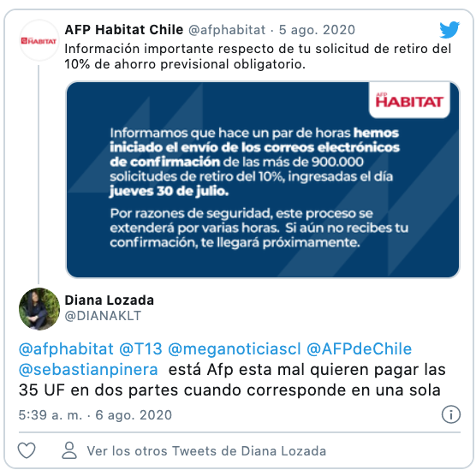Click the @DIANAKLT handle
Screen dimensions: 476x476
pyautogui.click(x=103, y=316)
